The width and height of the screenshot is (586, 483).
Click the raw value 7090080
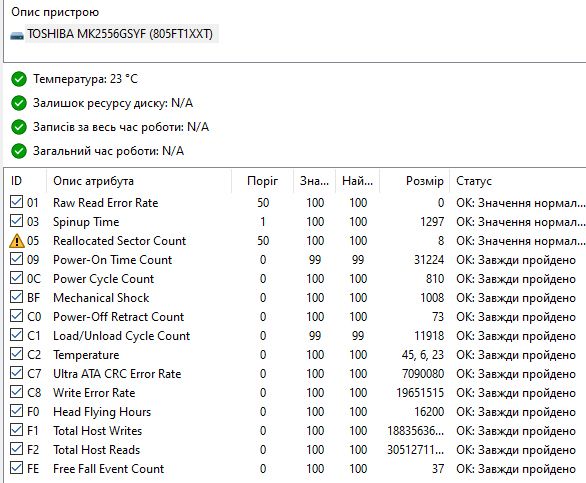coord(423,374)
